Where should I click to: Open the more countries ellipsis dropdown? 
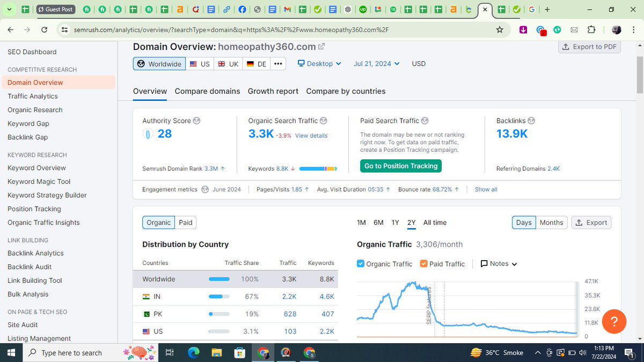click(x=277, y=64)
